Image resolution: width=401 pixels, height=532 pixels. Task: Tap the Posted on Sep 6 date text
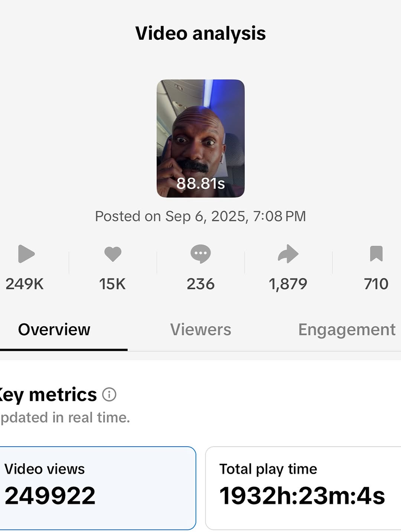pos(200,216)
